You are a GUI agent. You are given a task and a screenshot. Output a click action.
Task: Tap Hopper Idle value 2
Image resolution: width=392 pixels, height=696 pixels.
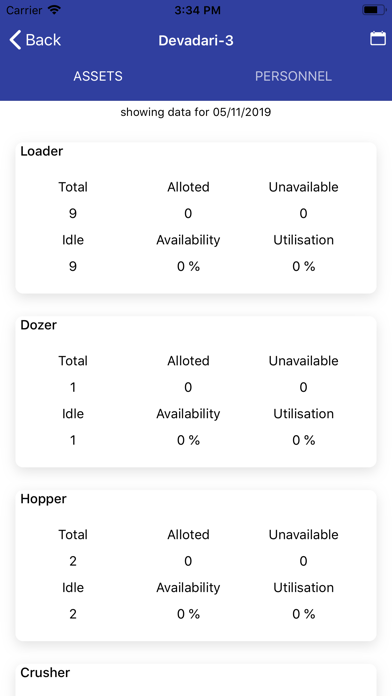(73, 614)
